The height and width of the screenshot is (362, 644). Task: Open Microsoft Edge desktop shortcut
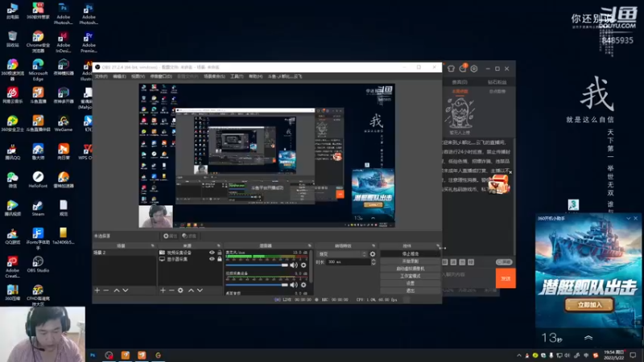pos(38,69)
